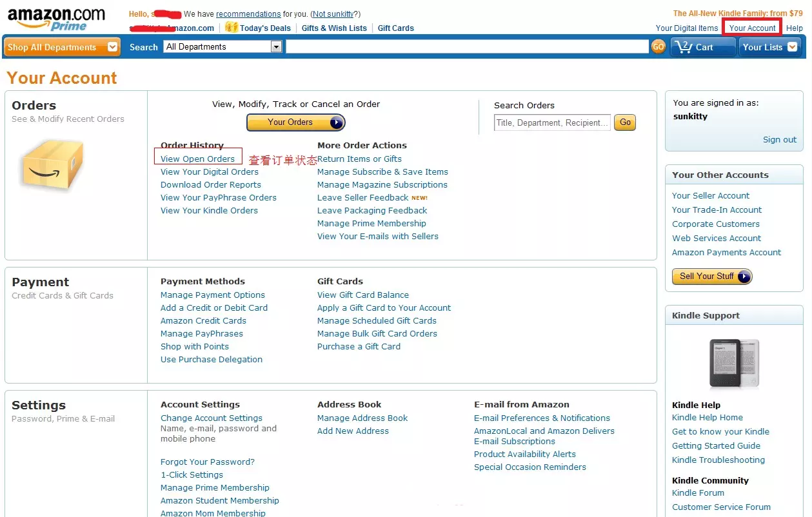Open Amazon Credit Cards

[203, 320]
